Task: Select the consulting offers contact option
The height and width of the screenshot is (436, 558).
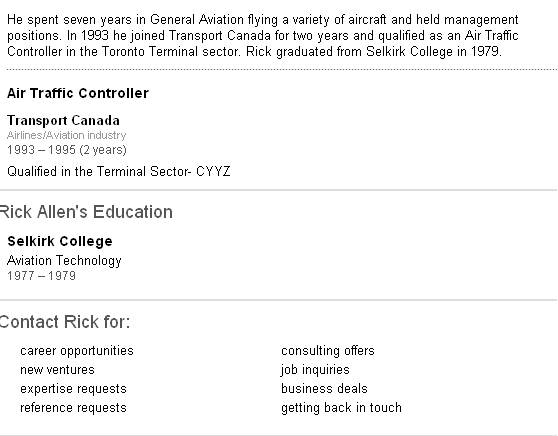Action: (328, 351)
